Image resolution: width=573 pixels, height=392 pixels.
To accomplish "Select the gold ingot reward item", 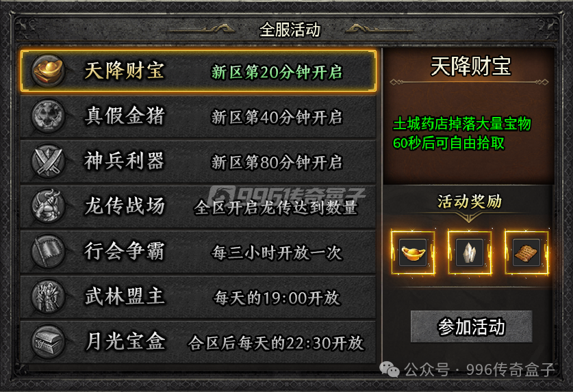I will point(413,252).
